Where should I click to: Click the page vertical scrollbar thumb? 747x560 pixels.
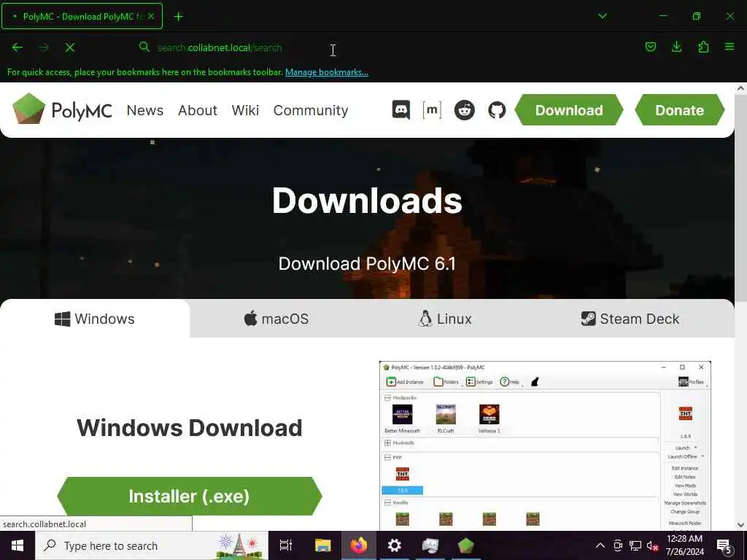(740, 198)
